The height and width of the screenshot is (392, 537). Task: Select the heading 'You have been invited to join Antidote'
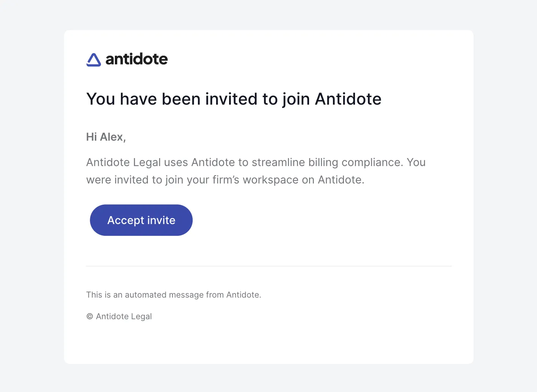[x=234, y=99]
